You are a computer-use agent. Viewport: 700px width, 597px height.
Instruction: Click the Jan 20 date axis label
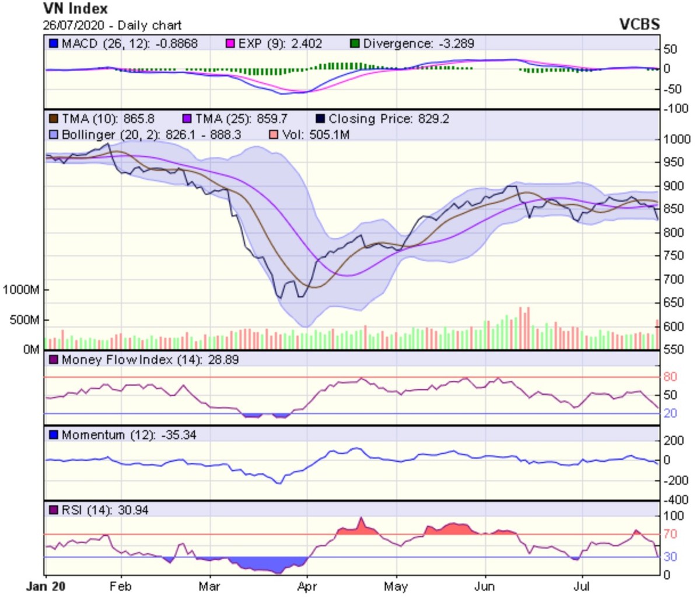[47, 587]
